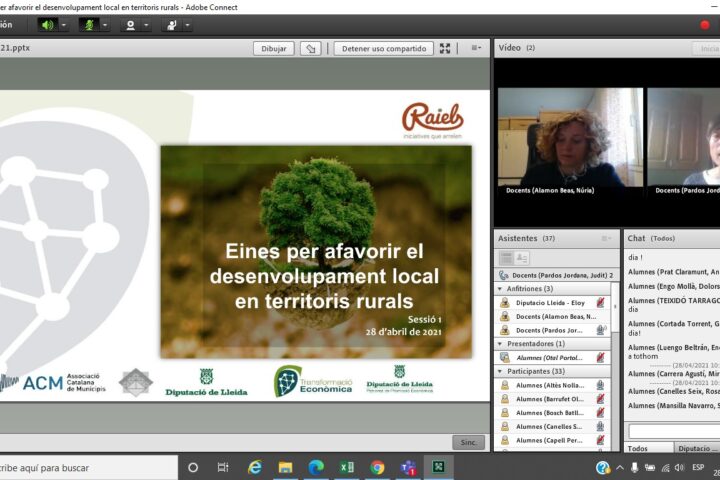Select participant Alumnes (Barrufet Ol...
This screenshot has height=480, width=720.
553,399
